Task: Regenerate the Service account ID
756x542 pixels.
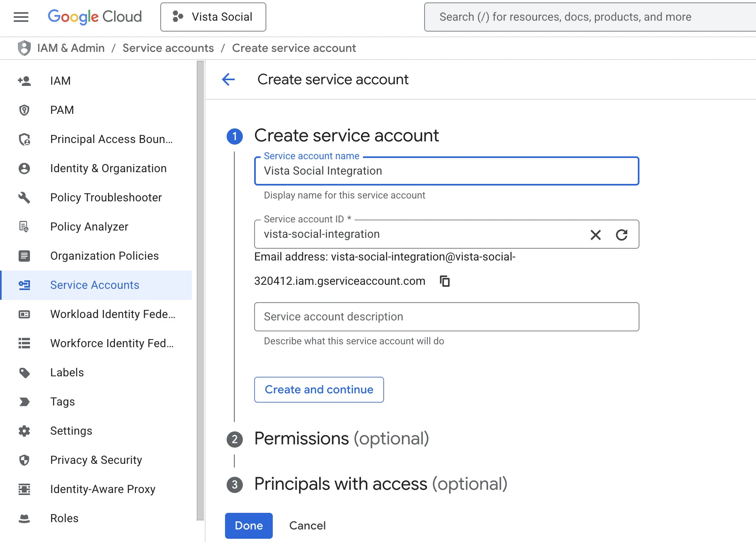Action: (622, 235)
